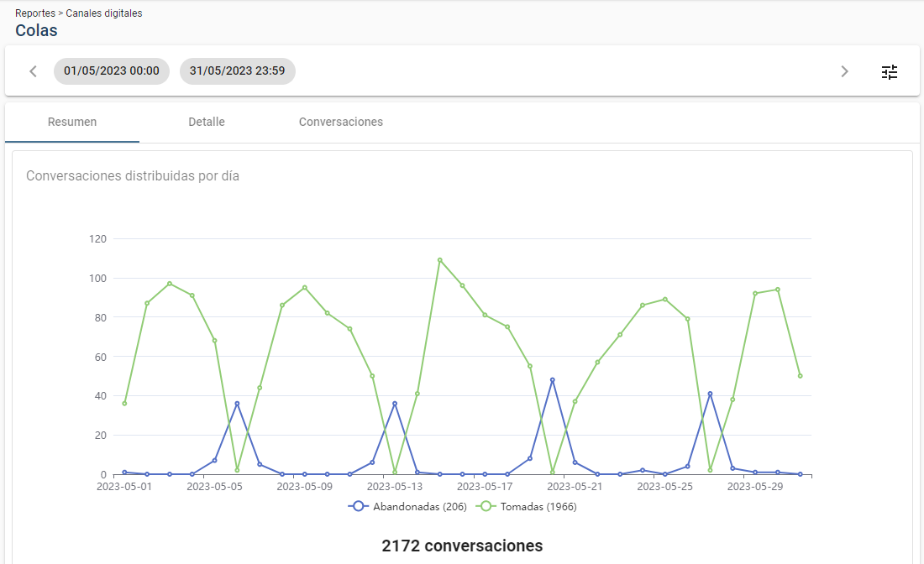Image resolution: width=924 pixels, height=564 pixels.
Task: Click the y-axis value 60
Action: pos(101,358)
